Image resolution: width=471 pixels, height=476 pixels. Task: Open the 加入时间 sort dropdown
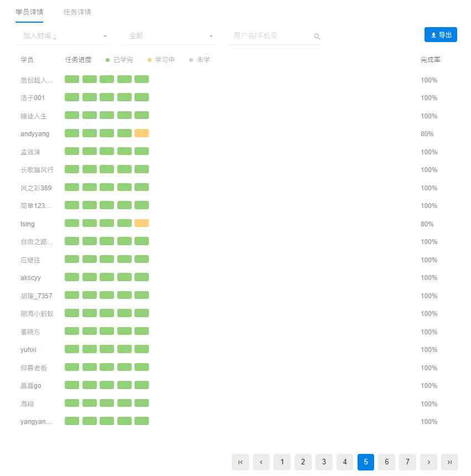point(63,36)
